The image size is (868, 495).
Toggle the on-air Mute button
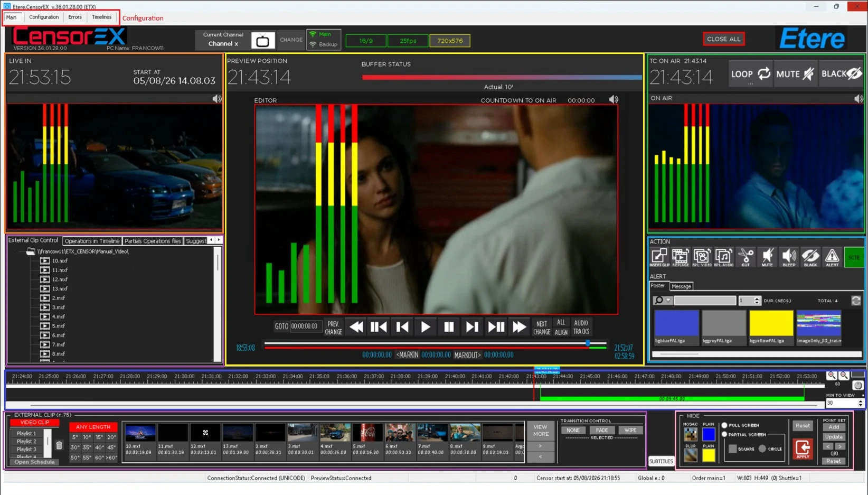[x=795, y=74]
